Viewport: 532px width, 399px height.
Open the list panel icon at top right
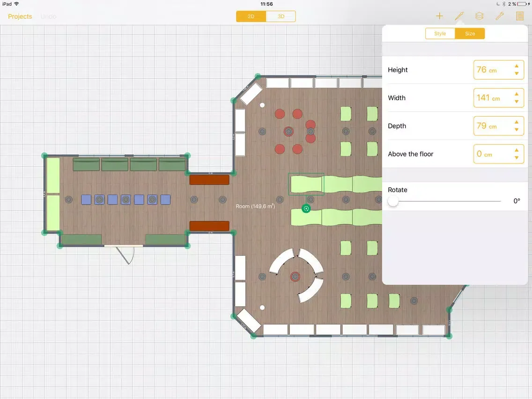coord(519,16)
